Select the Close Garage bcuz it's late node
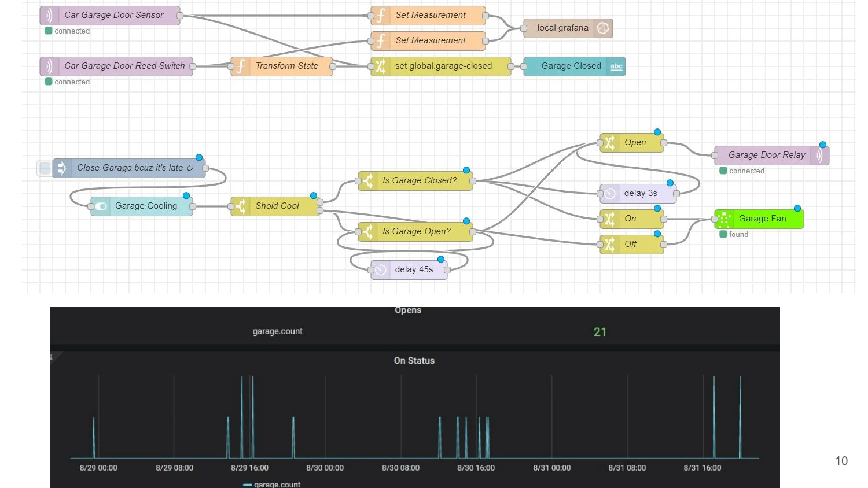 pos(129,168)
